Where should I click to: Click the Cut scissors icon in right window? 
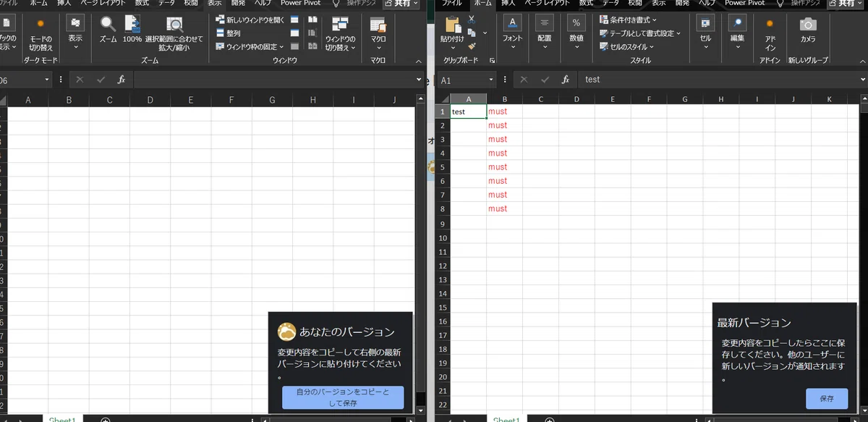(x=472, y=20)
